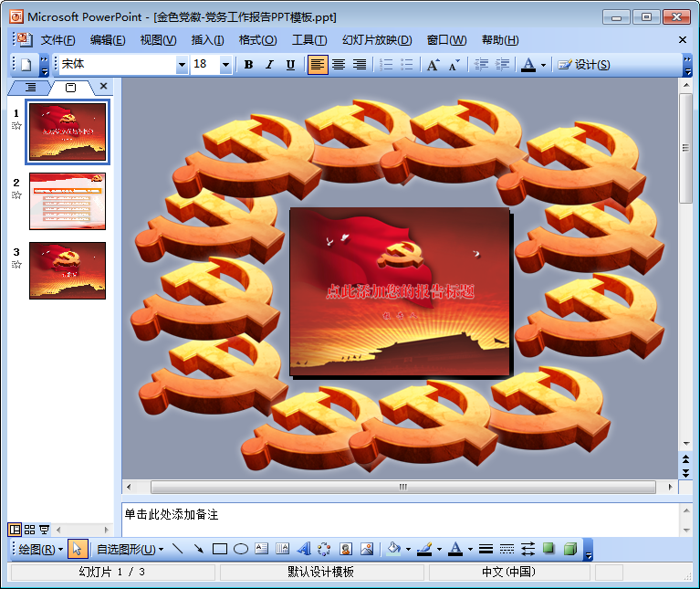Open the 帮助 menu
This screenshot has width=700, height=589.
pos(500,40)
